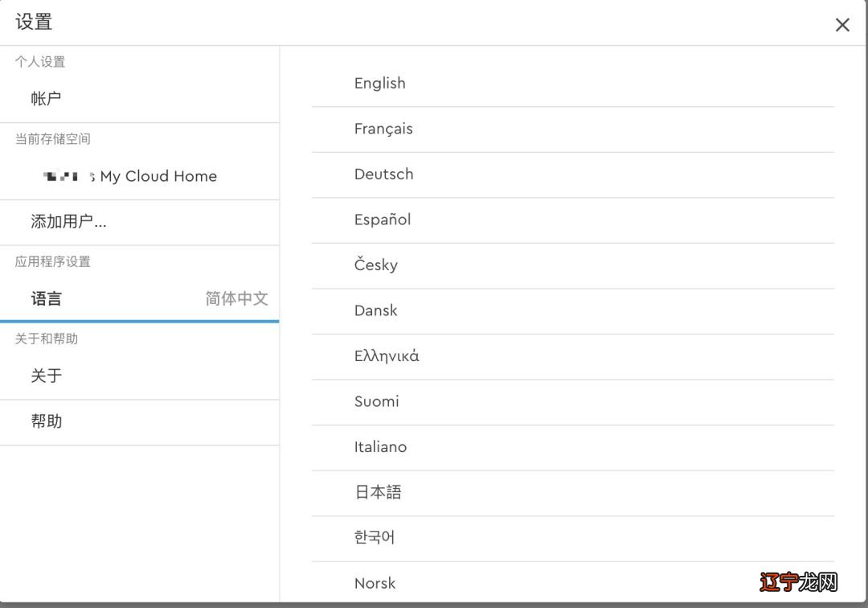Open the 帐户 account settings
The width and height of the screenshot is (868, 608).
[47, 99]
